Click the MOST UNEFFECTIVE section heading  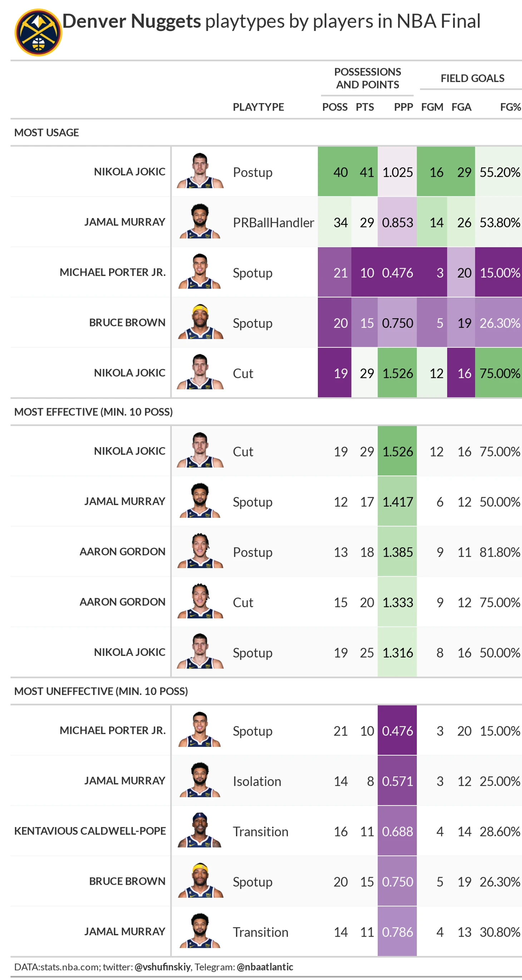(x=101, y=691)
